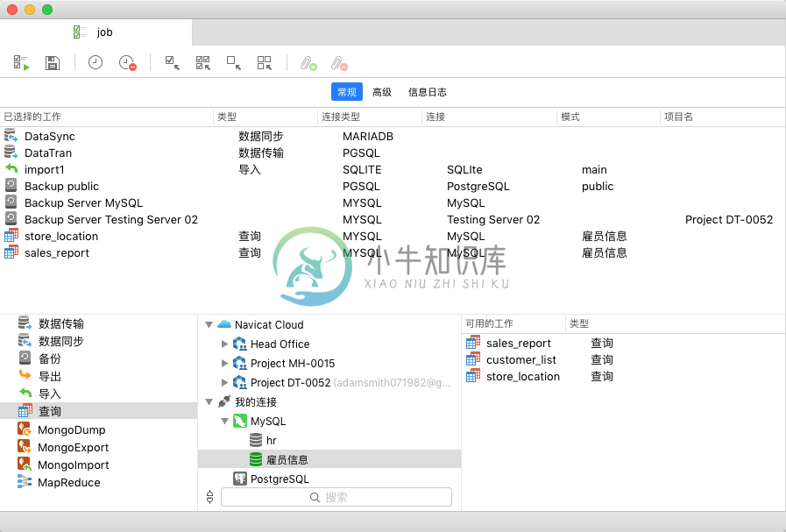This screenshot has width=786, height=532.
Task: Open the Set Schedule clock icon
Action: (x=96, y=63)
